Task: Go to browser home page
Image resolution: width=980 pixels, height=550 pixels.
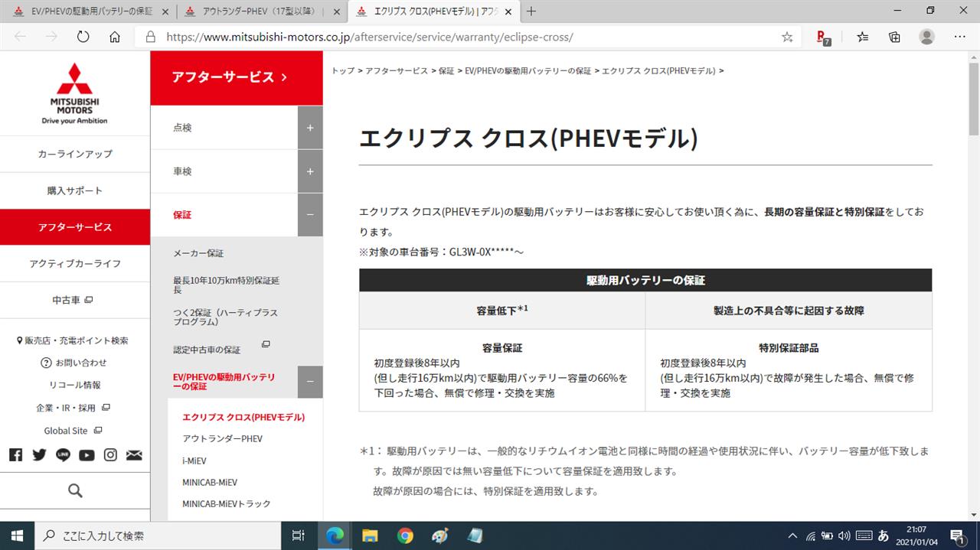Action: [x=115, y=37]
